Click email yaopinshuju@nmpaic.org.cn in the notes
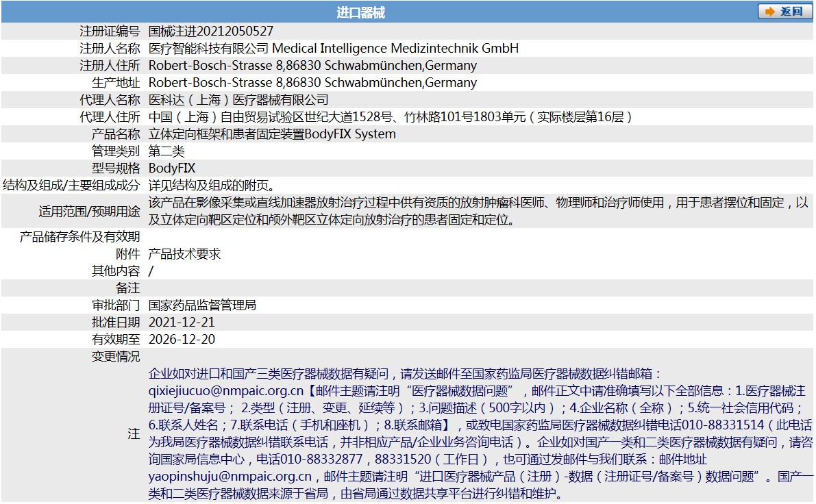816x504 pixels. [230, 477]
